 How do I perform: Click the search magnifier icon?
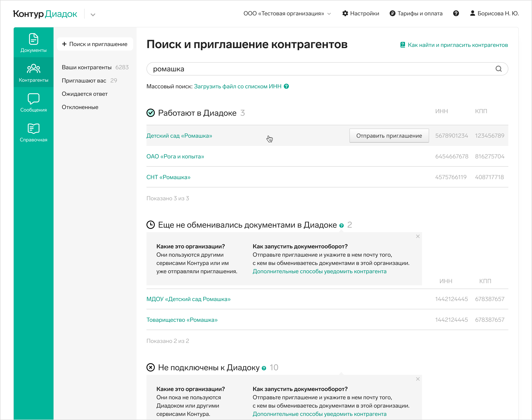tap(499, 69)
